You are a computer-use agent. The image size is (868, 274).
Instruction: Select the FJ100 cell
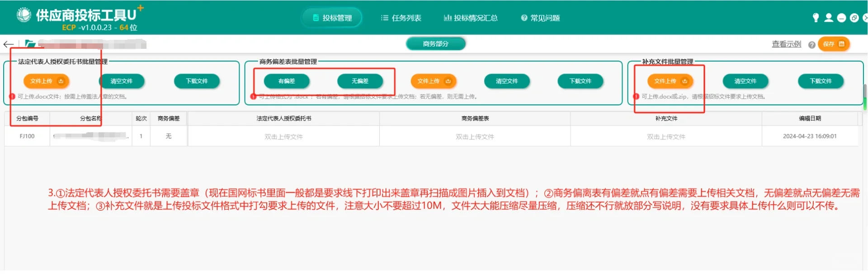click(x=27, y=136)
